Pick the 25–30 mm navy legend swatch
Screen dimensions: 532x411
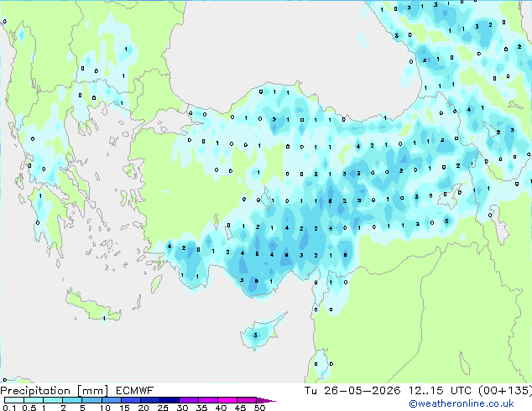(x=170, y=400)
